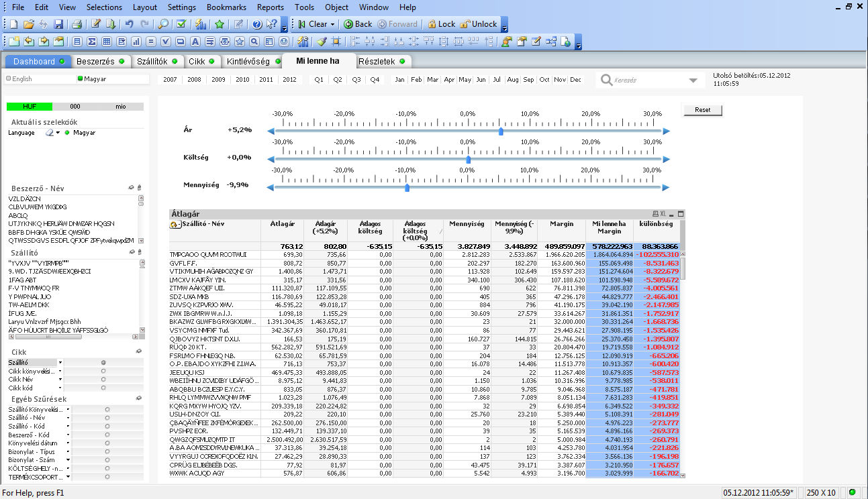This screenshot has width=868, height=499.
Task: Open the Help topics question icon
Action: pos(257,24)
